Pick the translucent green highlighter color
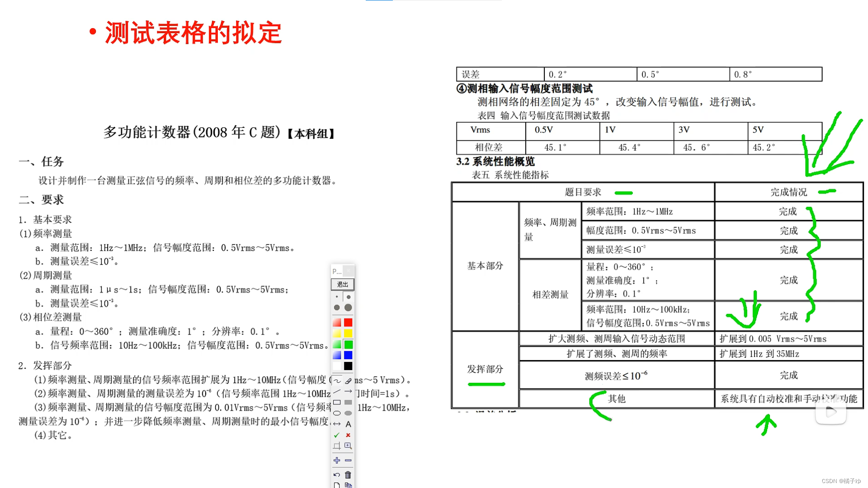 tap(337, 344)
